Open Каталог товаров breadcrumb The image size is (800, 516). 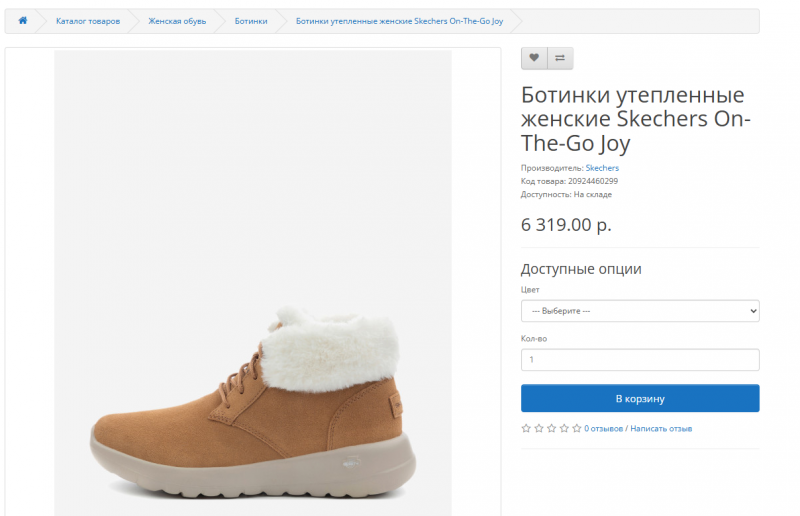point(88,21)
